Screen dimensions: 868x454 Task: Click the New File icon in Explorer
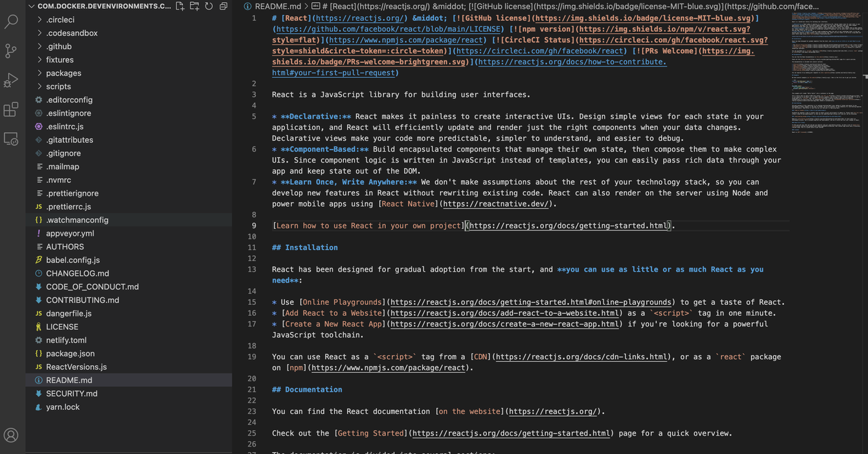click(180, 6)
